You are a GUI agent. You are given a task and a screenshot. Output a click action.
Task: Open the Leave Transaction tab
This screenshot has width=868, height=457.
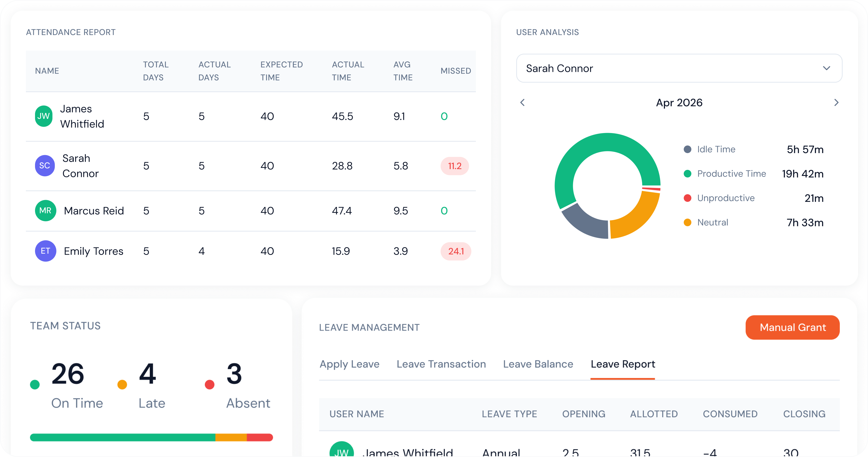coord(441,364)
